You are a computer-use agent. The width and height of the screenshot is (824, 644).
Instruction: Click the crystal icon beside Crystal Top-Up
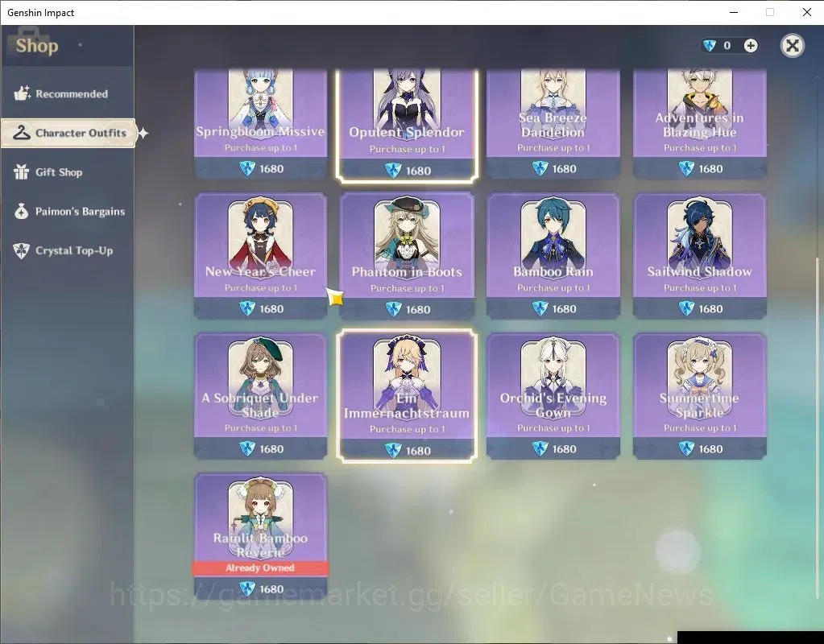(22, 250)
